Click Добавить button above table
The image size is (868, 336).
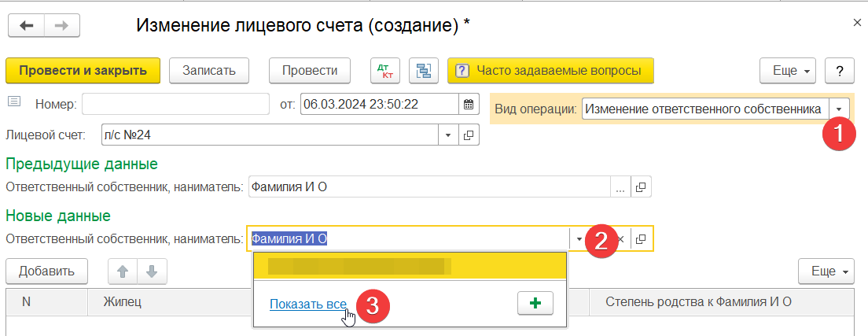point(47,271)
